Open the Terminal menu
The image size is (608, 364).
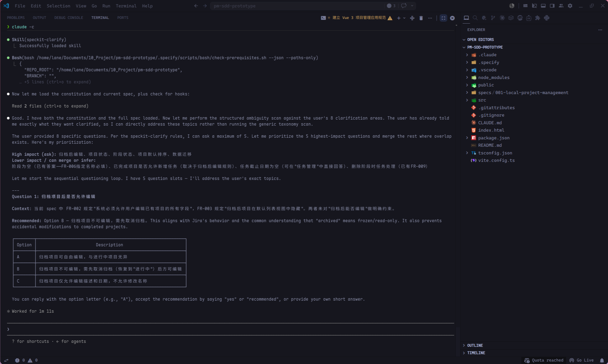(x=126, y=6)
